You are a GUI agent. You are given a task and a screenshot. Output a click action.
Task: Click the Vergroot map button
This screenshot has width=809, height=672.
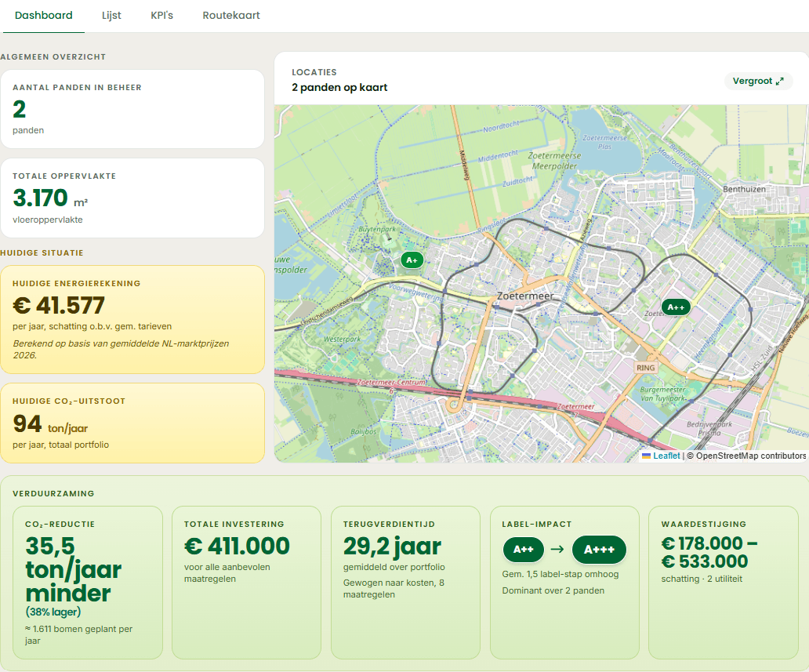(x=759, y=81)
